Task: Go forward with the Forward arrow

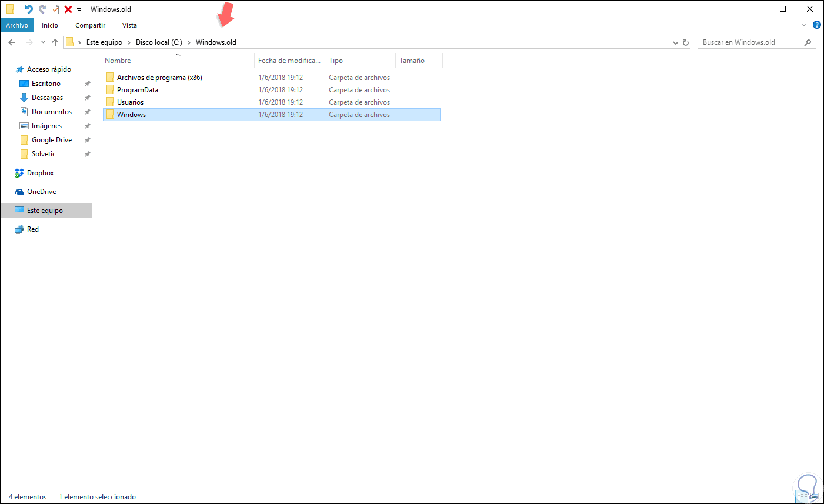Action: click(29, 42)
